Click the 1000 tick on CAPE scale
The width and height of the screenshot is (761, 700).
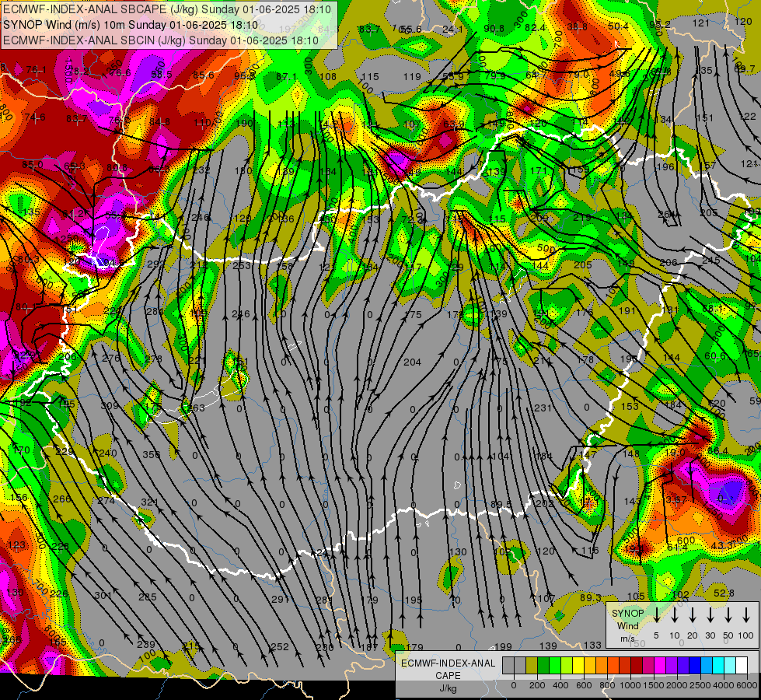[x=630, y=685]
